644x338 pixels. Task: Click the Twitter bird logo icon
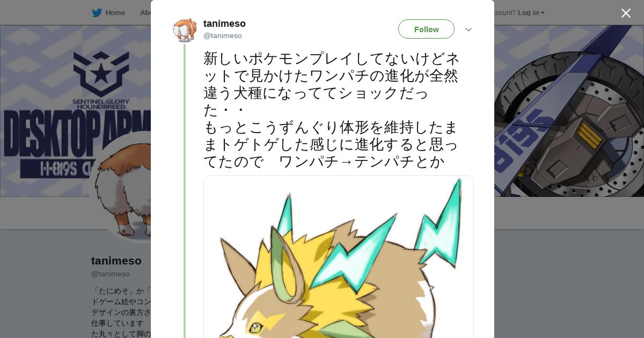tap(97, 13)
